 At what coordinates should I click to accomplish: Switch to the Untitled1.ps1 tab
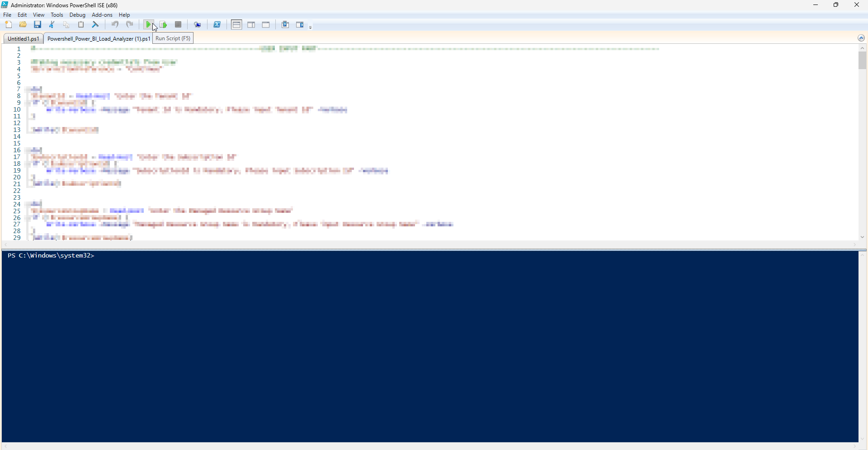tap(24, 39)
